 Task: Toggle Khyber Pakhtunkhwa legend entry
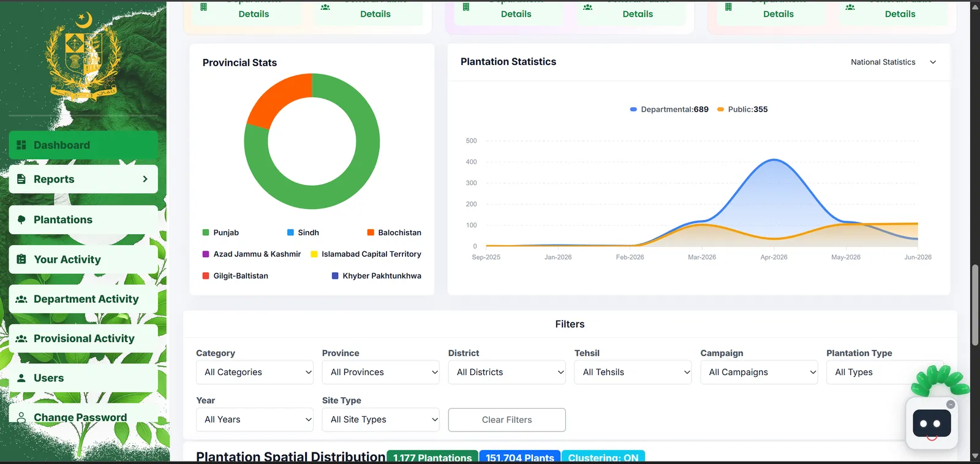click(x=376, y=276)
